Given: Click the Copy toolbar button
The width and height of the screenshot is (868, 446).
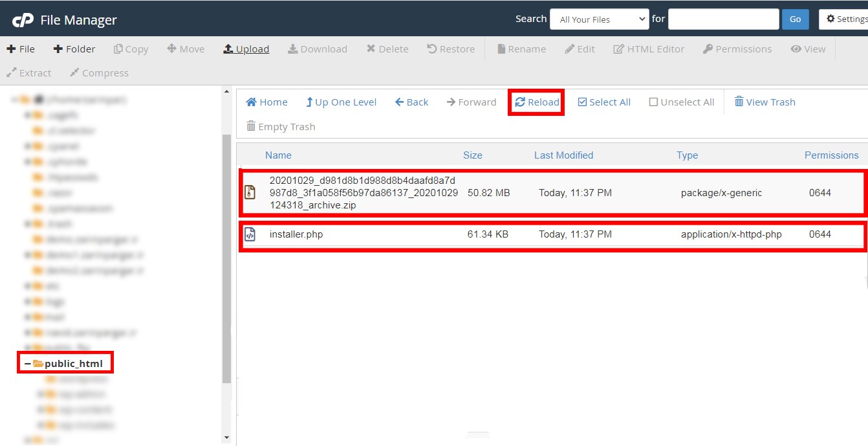Looking at the screenshot, I should point(131,49).
